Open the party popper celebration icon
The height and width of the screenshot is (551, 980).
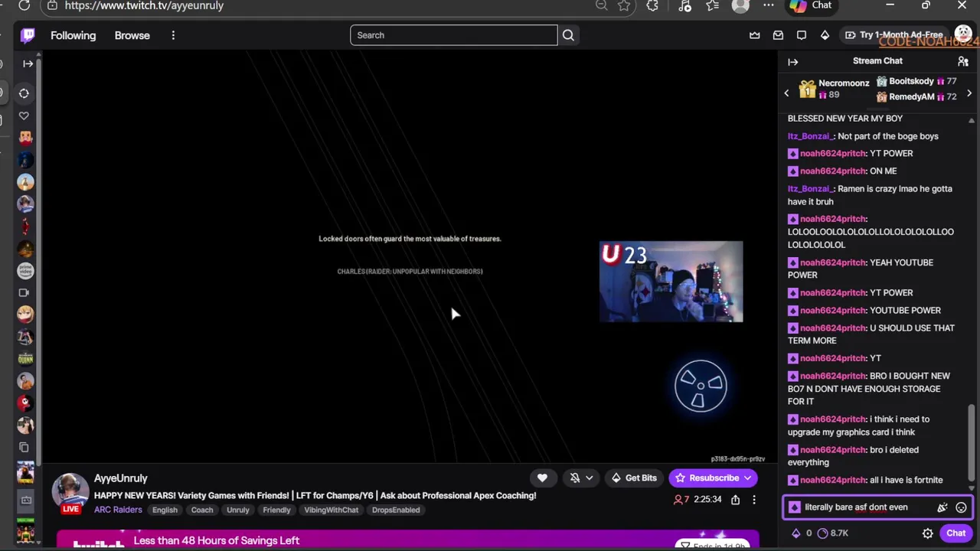pos(942,507)
